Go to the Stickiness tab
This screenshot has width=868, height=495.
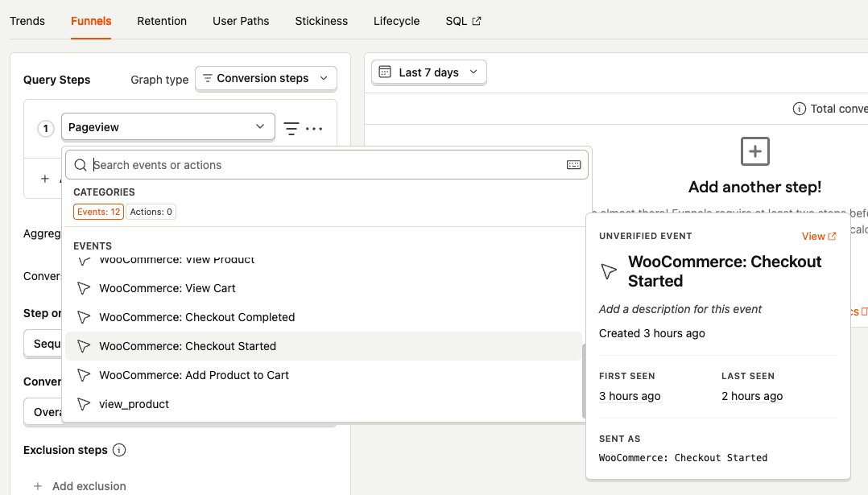pyautogui.click(x=321, y=21)
